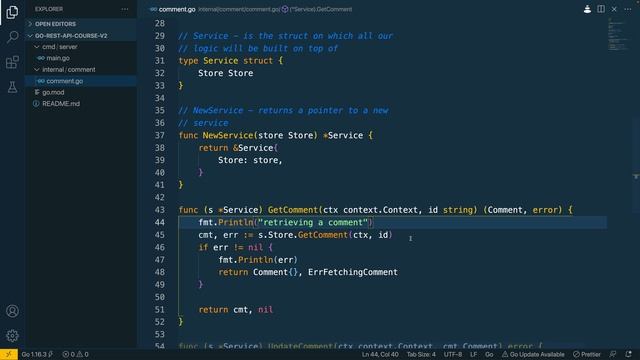
Task: Click the method symbol icon in breadcrumb
Action: (285, 9)
